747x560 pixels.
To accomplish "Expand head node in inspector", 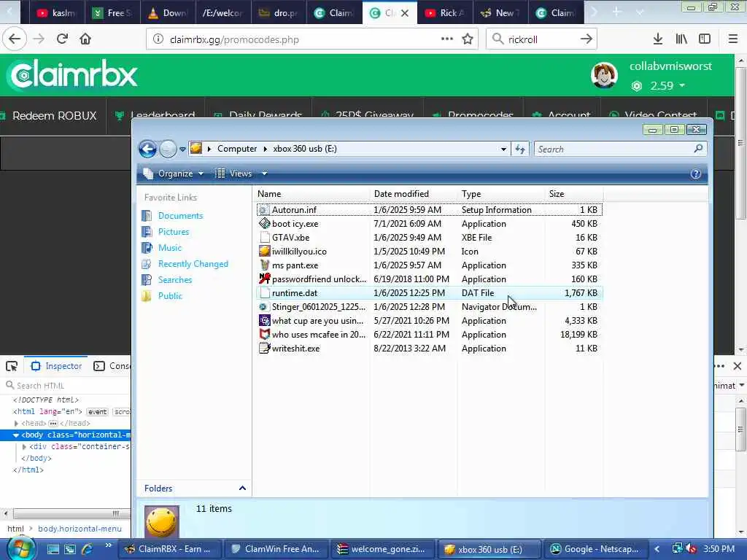I will pyautogui.click(x=16, y=424).
